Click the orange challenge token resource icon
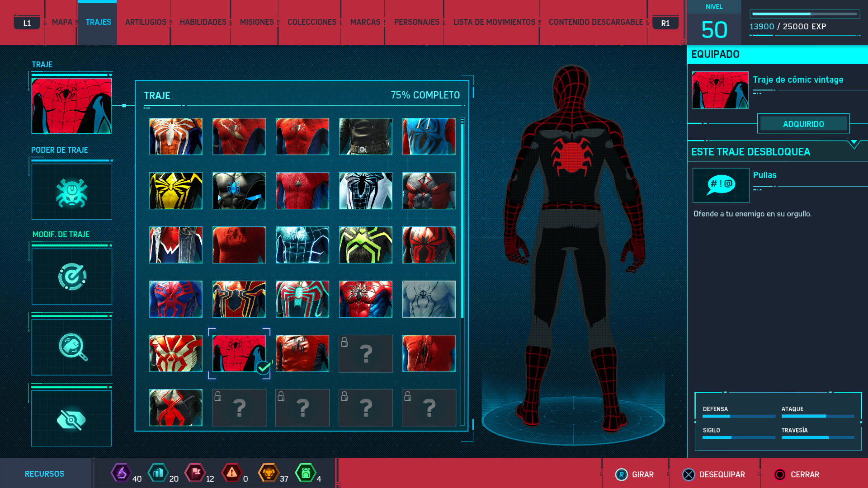868x488 pixels. click(x=269, y=473)
